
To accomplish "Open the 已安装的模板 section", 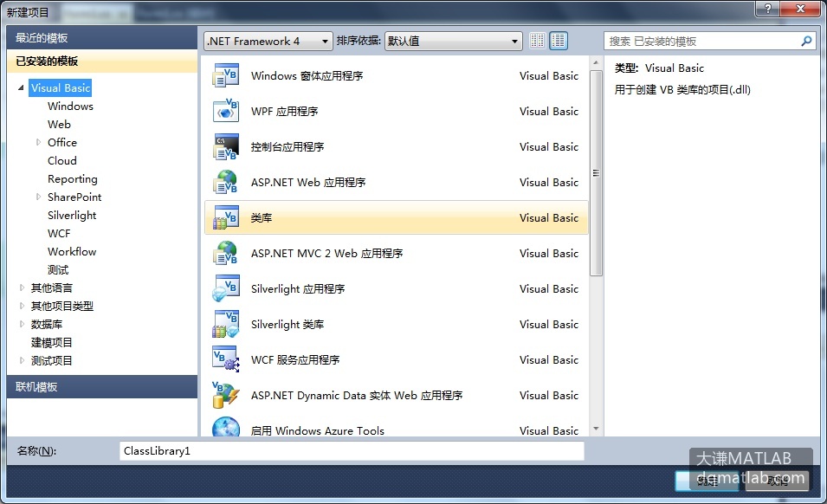I will tap(102, 61).
